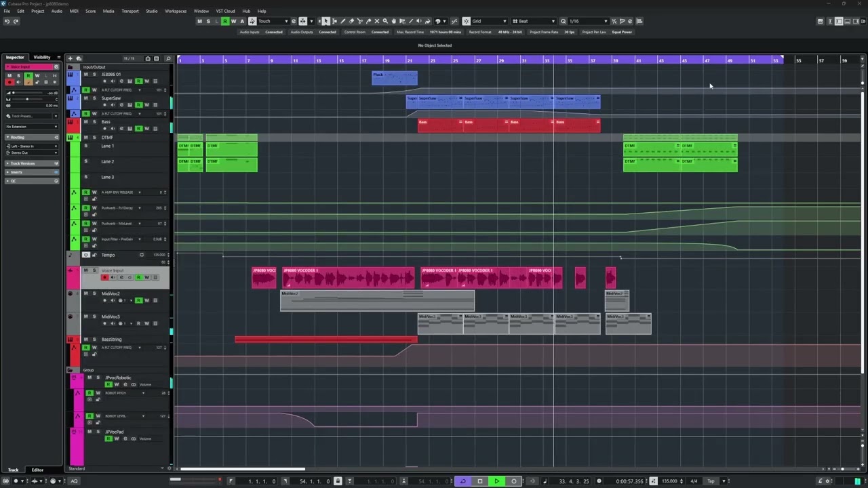868x488 pixels.
Task: Open the Find Tracks search icon
Action: (x=168, y=58)
